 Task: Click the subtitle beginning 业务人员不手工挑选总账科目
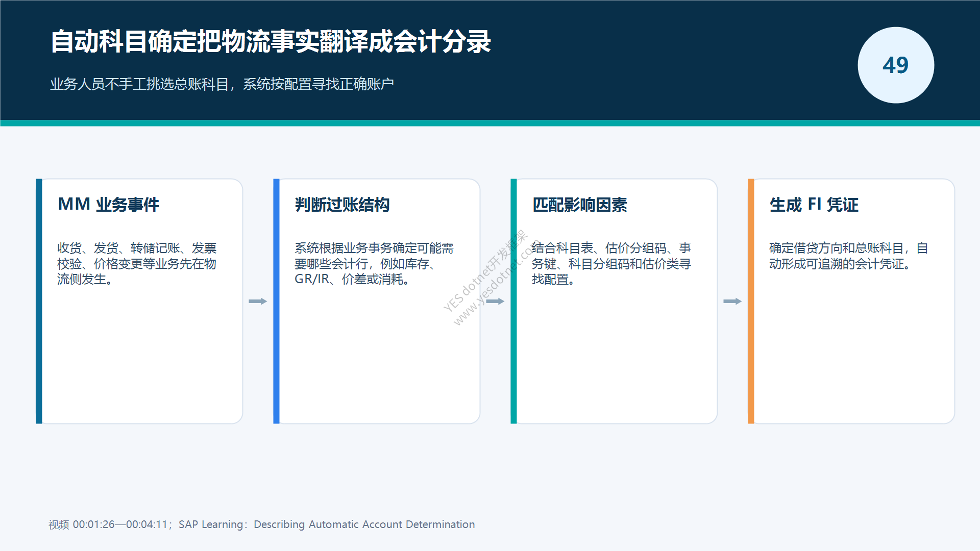(222, 84)
